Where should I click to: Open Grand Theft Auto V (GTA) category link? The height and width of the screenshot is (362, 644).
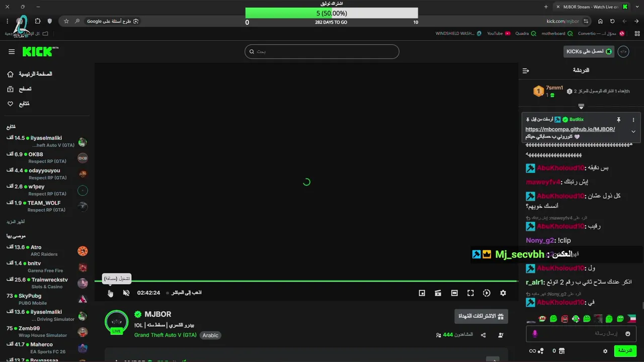pos(165,335)
